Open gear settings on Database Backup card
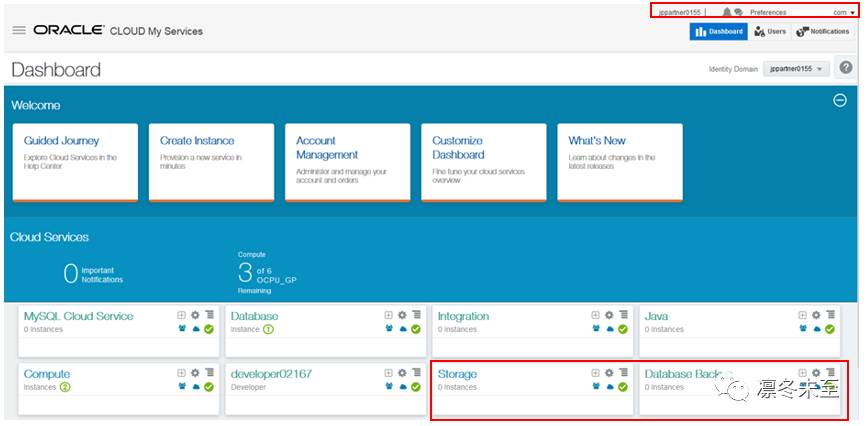Image resolution: width=867 pixels, height=426 pixels. coord(816,373)
